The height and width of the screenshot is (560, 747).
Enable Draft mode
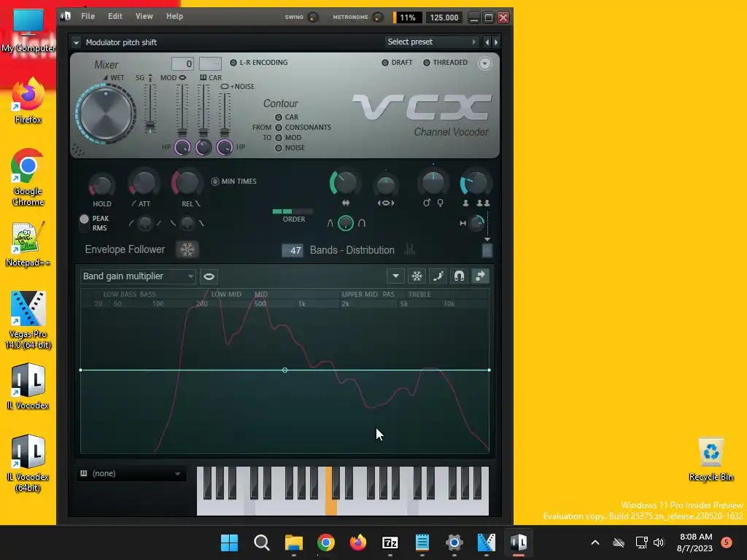tap(385, 63)
